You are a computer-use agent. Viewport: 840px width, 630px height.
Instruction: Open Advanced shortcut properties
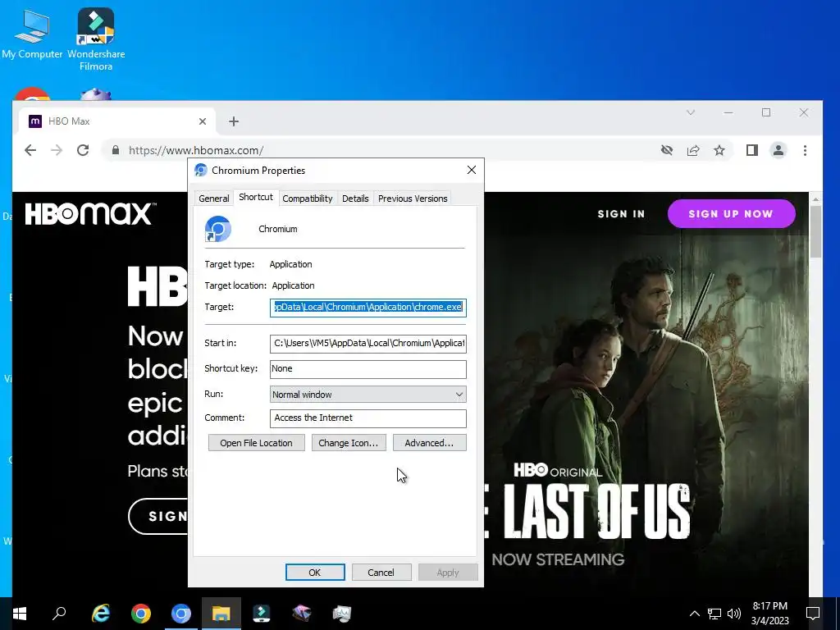coord(429,443)
